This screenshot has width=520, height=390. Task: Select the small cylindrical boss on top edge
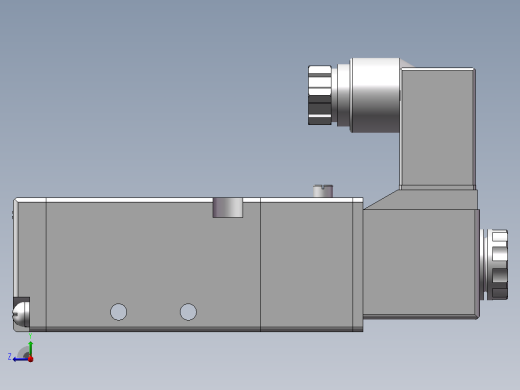point(228,207)
